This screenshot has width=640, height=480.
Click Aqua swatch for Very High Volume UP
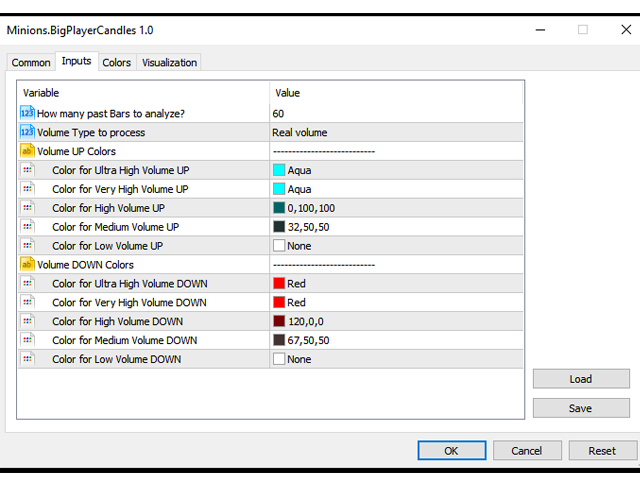click(279, 189)
